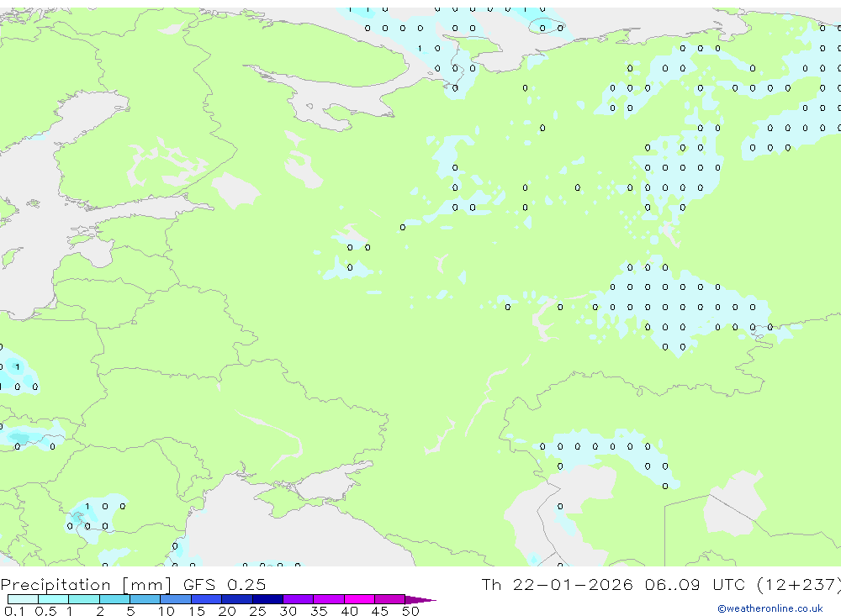Click the (12+237) forecast offset label

(x=799, y=585)
